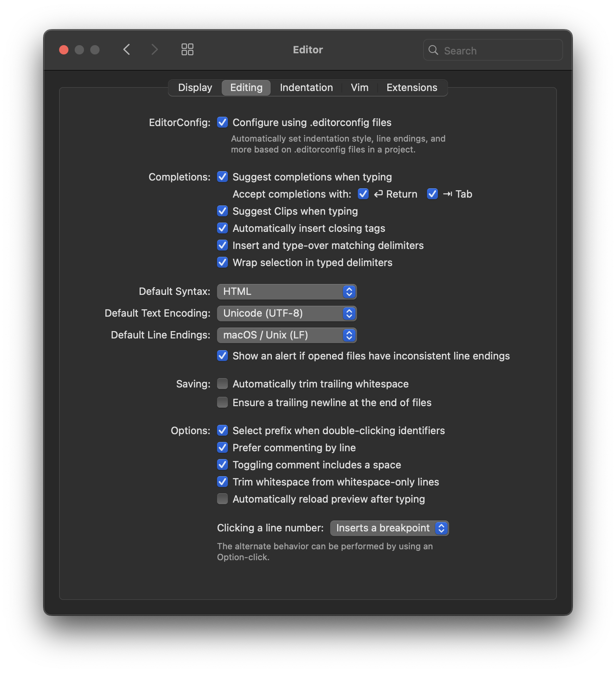
Task: Click into the Search field
Action: pyautogui.click(x=493, y=50)
